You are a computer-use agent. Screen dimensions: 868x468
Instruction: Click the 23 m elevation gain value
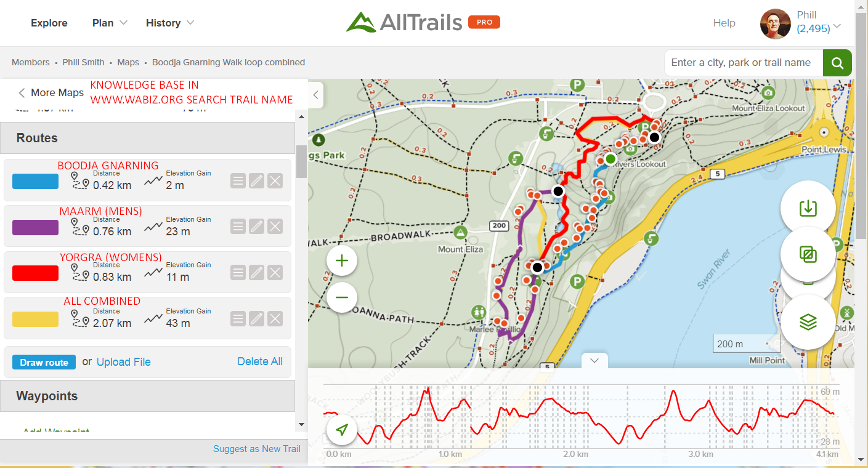[178, 232]
